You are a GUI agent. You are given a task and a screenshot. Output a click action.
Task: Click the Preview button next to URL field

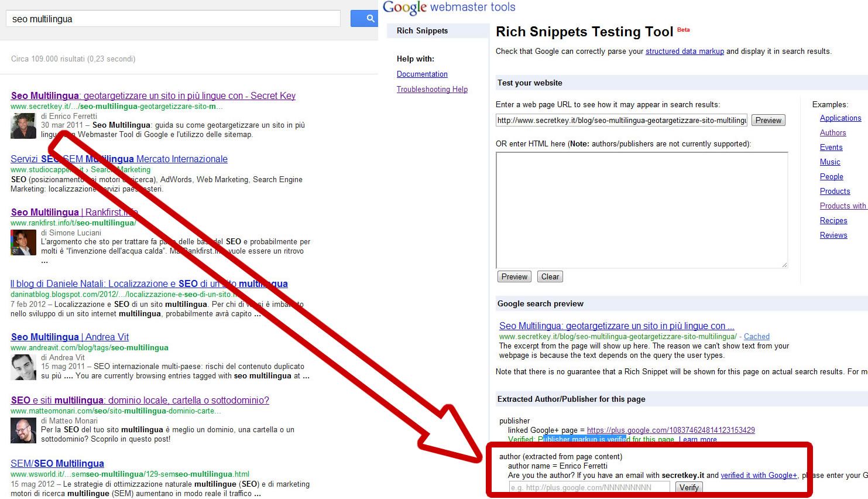coord(768,120)
